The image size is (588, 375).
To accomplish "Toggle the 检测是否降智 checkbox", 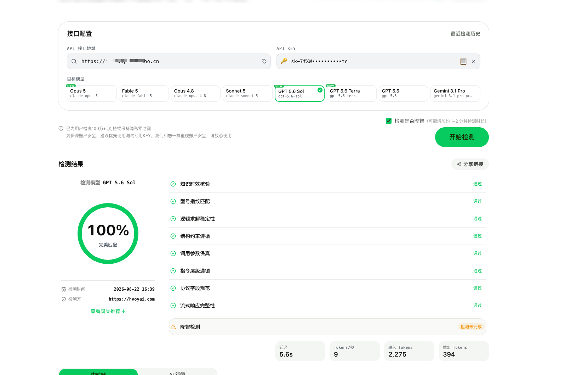I will point(389,121).
